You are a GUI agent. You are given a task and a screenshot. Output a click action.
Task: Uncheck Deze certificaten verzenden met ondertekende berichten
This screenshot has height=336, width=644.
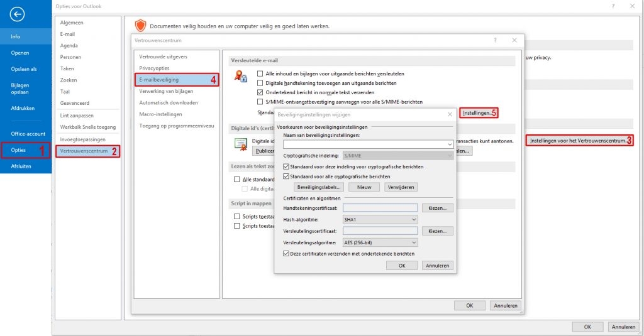[x=287, y=253]
